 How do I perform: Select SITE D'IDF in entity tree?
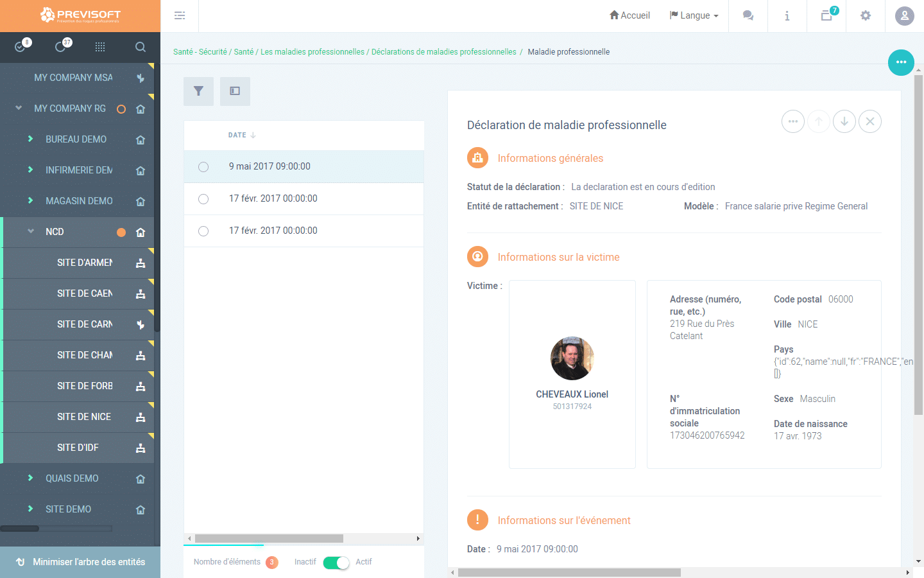pos(78,448)
